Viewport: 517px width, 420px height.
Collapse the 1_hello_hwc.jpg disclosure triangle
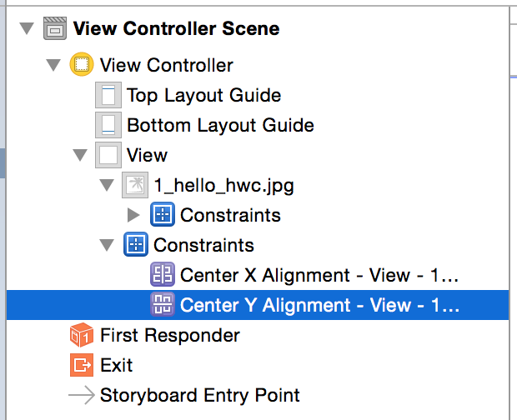click(107, 185)
